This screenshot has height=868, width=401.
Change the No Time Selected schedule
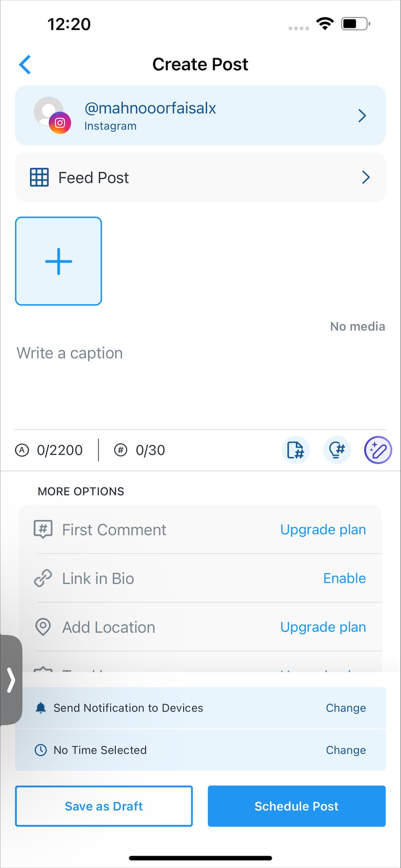click(346, 750)
